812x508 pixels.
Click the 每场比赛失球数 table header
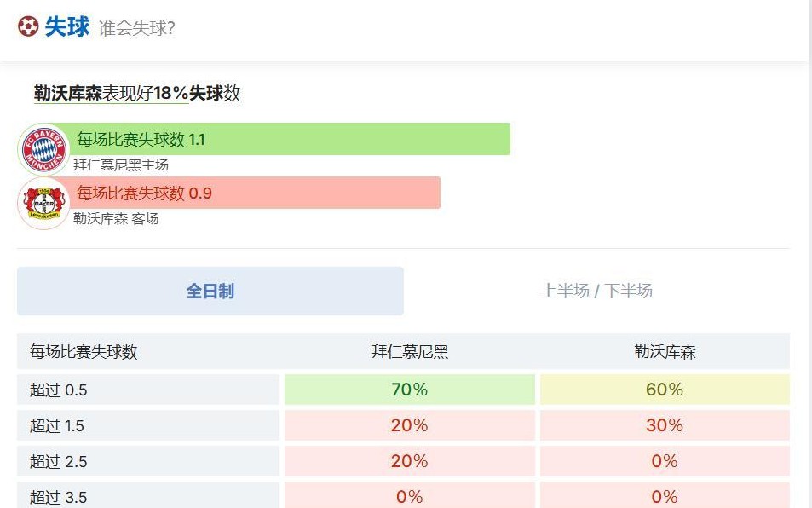click(84, 351)
